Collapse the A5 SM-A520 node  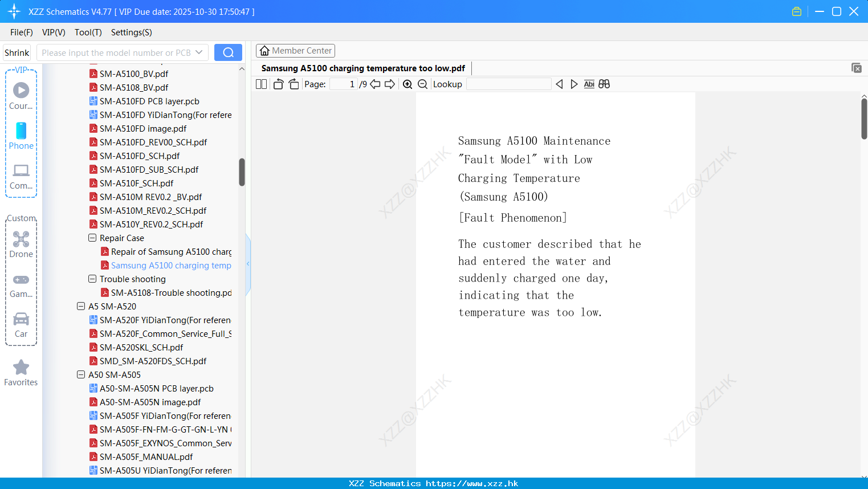tap(81, 306)
